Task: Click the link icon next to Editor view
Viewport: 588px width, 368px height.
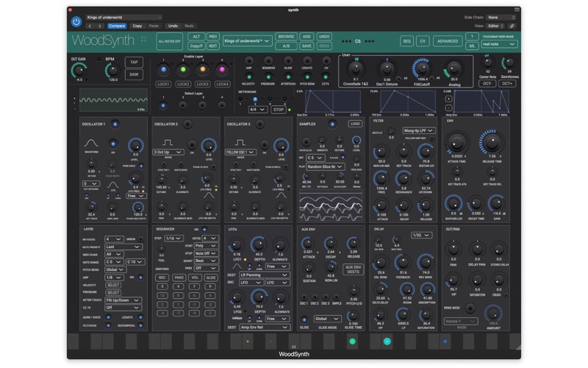Action: pyautogui.click(x=512, y=26)
